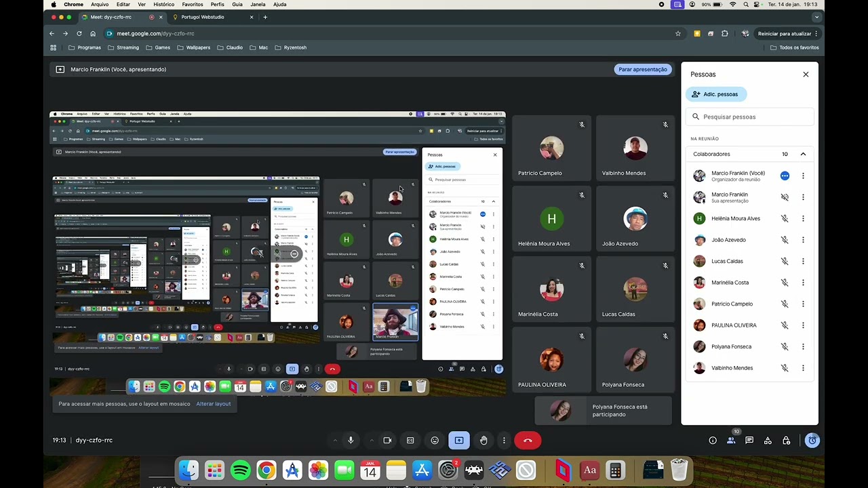Open the Programas bookmarks folder
The width and height of the screenshot is (868, 488).
click(85, 47)
